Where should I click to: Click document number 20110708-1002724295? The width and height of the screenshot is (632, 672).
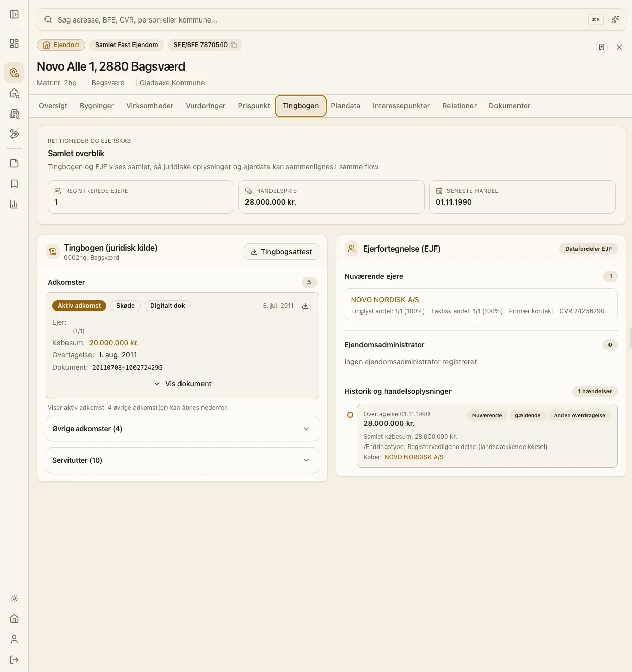[x=127, y=368]
